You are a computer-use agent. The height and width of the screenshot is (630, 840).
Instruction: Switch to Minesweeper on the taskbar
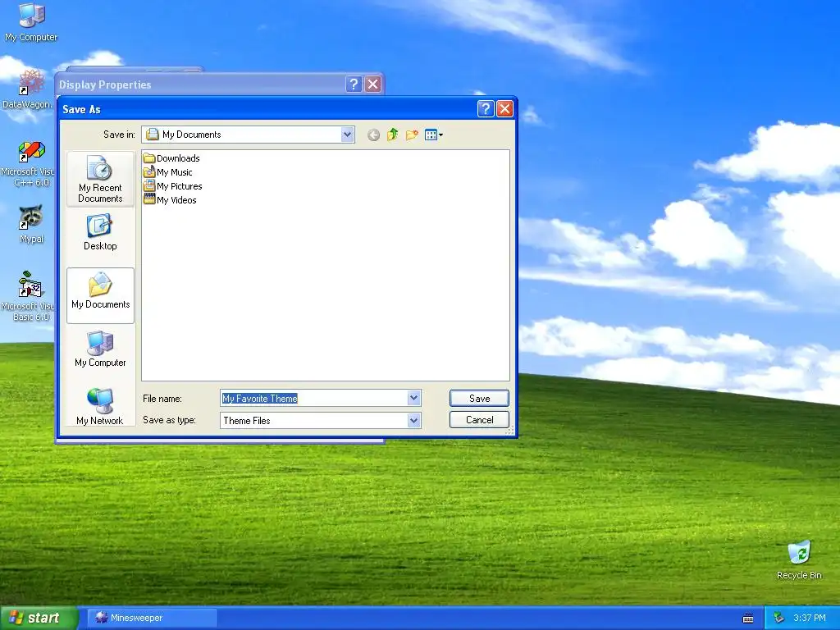click(152, 618)
